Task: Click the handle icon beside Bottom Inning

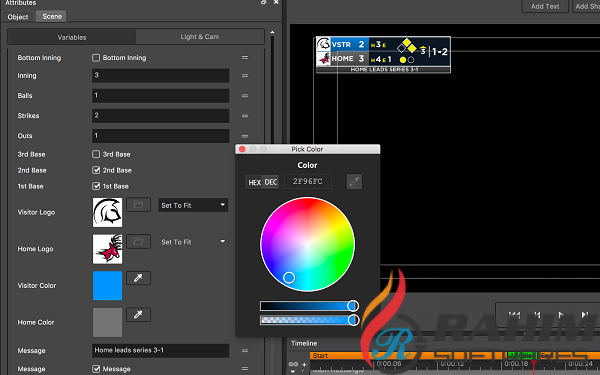Action: point(245,57)
